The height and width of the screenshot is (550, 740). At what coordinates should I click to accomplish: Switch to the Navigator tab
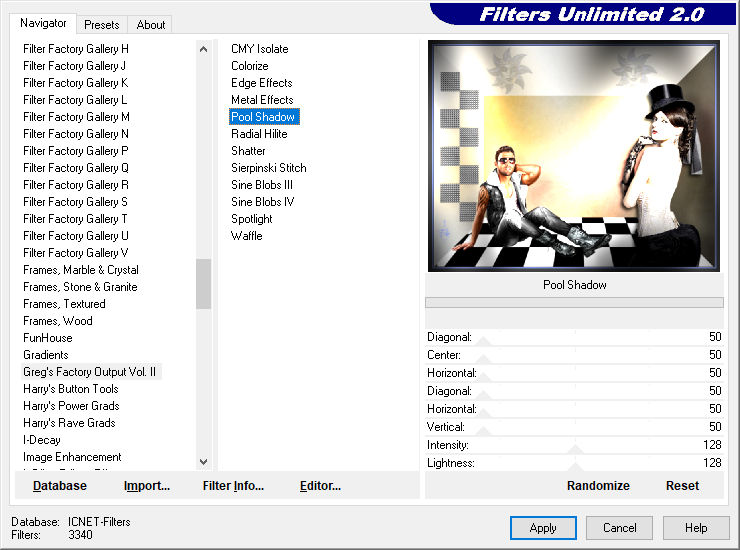[x=43, y=23]
